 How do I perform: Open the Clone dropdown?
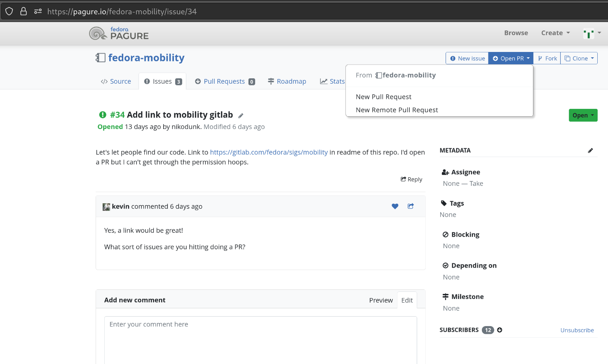[x=579, y=58]
